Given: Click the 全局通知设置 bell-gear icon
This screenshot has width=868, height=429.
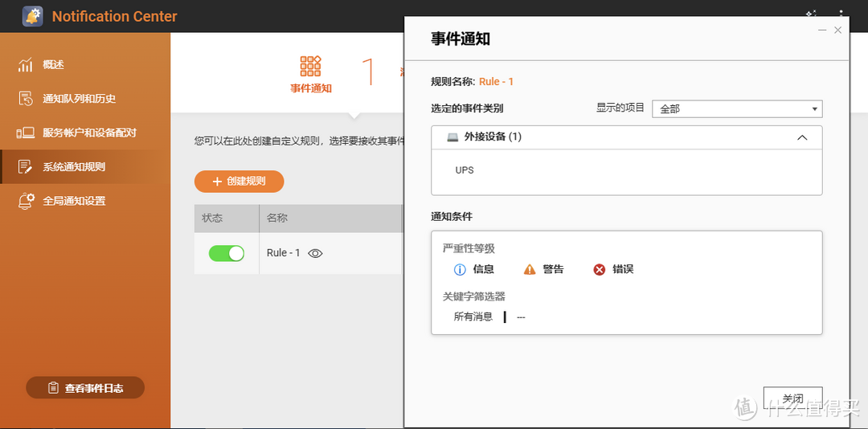Looking at the screenshot, I should (26, 201).
